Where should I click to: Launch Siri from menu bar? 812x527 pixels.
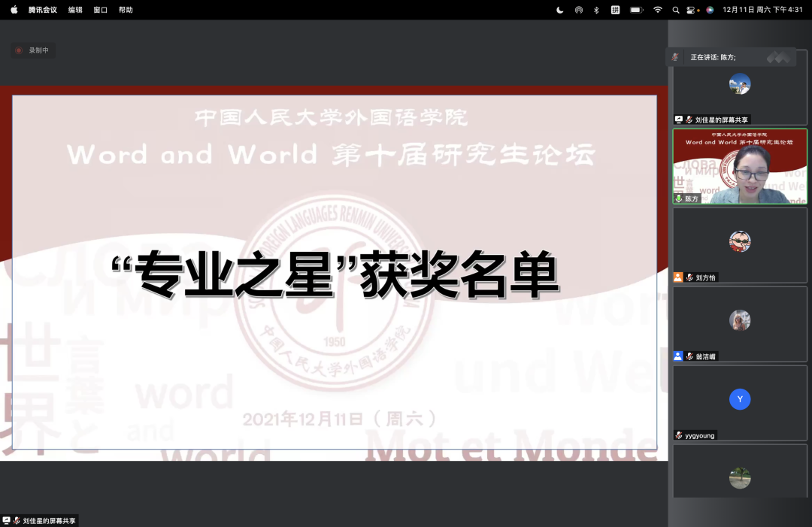(710, 10)
